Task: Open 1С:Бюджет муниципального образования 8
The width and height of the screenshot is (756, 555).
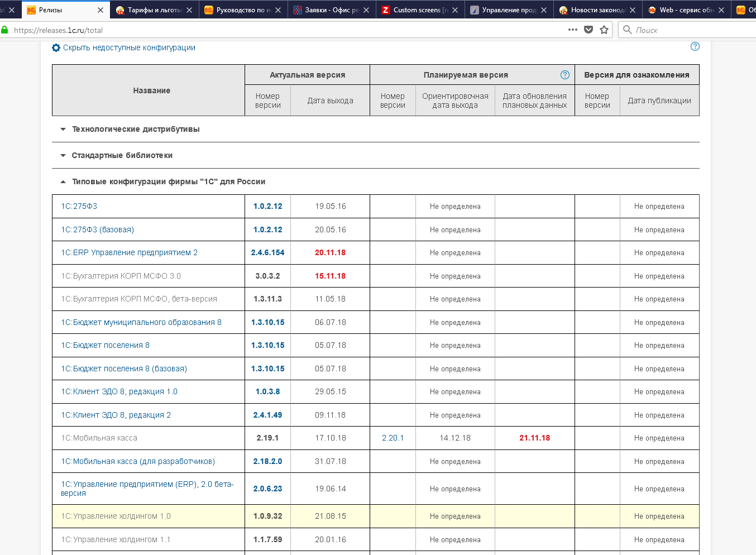Action: tap(141, 322)
